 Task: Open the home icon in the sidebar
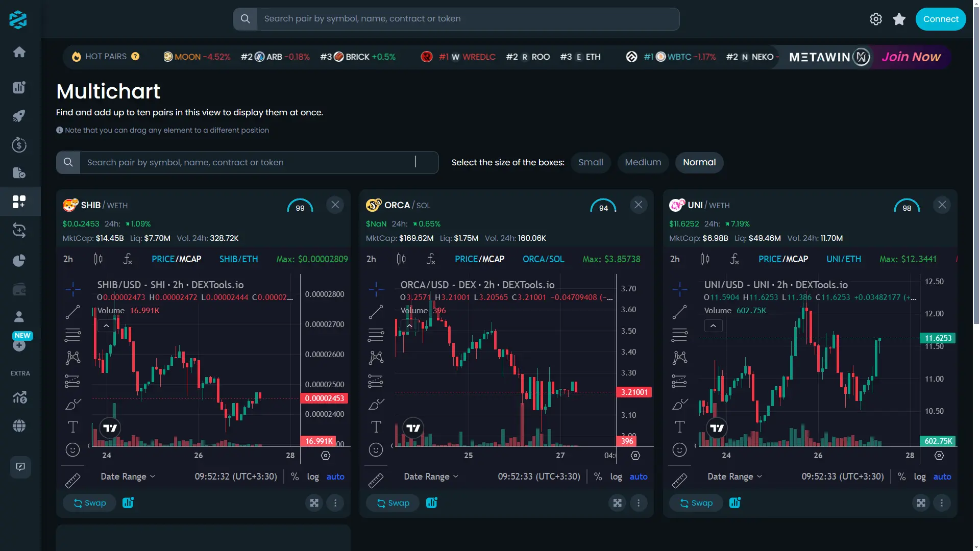(19, 52)
